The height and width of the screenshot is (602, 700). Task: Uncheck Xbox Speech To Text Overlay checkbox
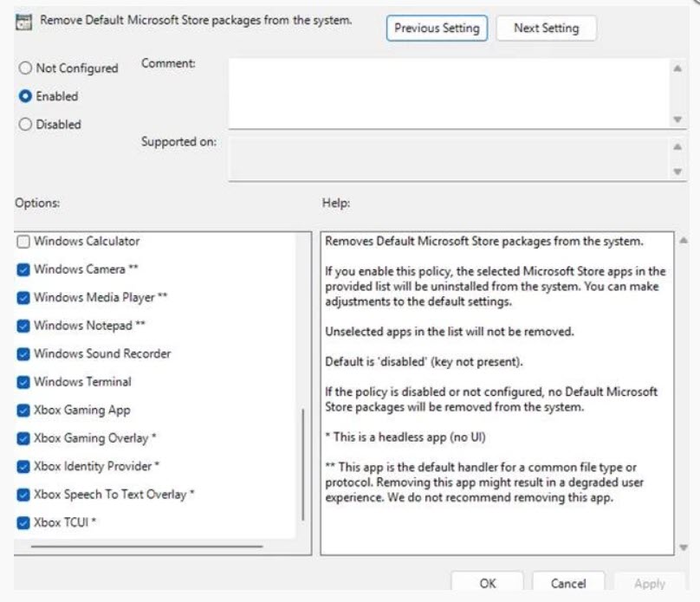tap(23, 495)
